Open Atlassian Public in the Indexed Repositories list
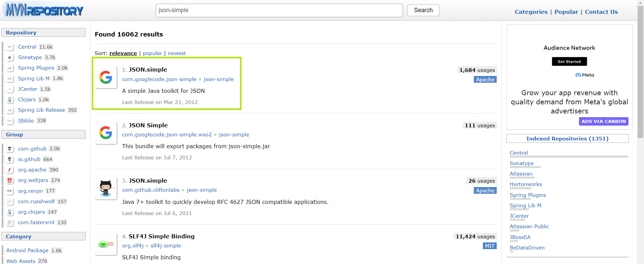 529,227
